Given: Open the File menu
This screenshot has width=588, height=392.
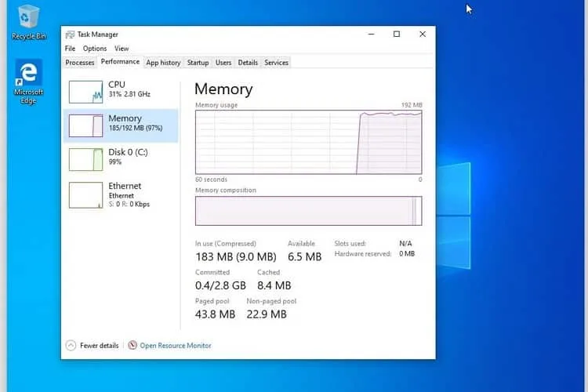Looking at the screenshot, I should pyautogui.click(x=71, y=49).
